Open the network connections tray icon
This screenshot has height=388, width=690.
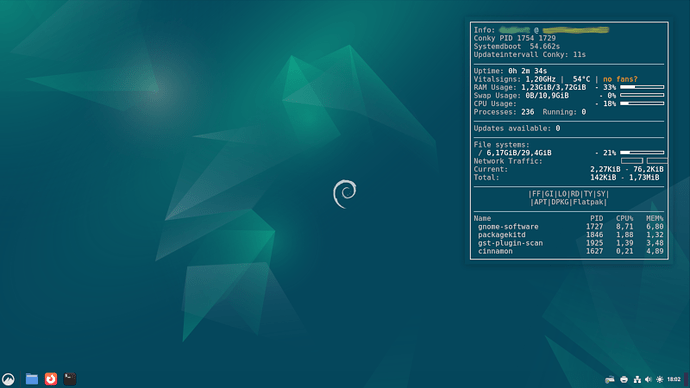pos(637,379)
